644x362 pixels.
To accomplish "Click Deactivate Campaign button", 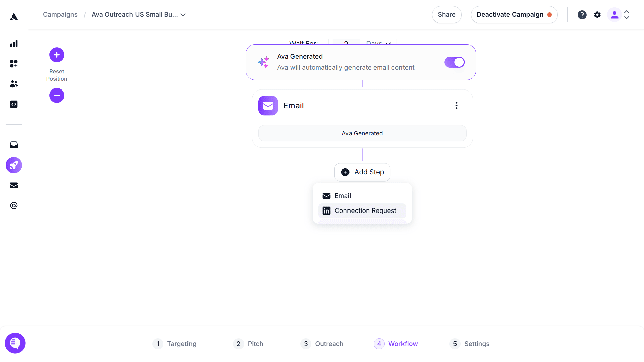I will 514,15.
